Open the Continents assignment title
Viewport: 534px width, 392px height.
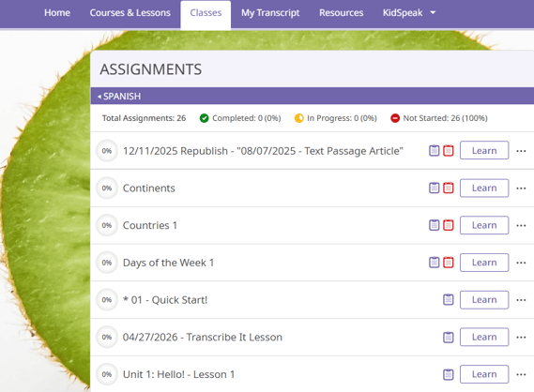[149, 188]
